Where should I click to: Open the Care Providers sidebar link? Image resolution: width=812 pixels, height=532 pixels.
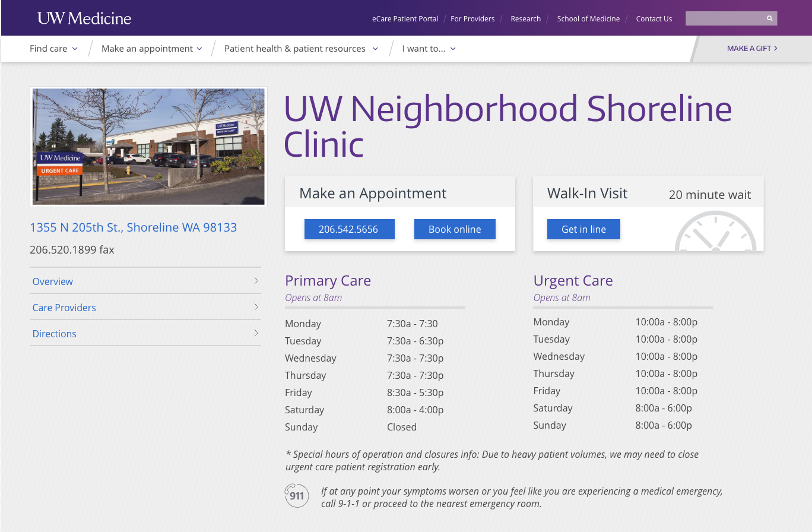coord(64,308)
